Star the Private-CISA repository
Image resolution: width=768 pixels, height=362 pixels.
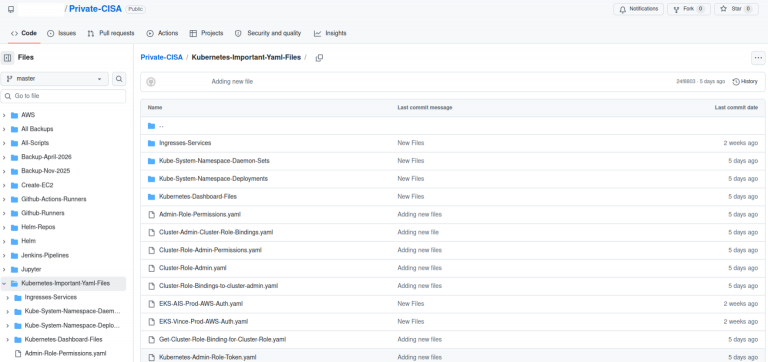tap(736, 9)
